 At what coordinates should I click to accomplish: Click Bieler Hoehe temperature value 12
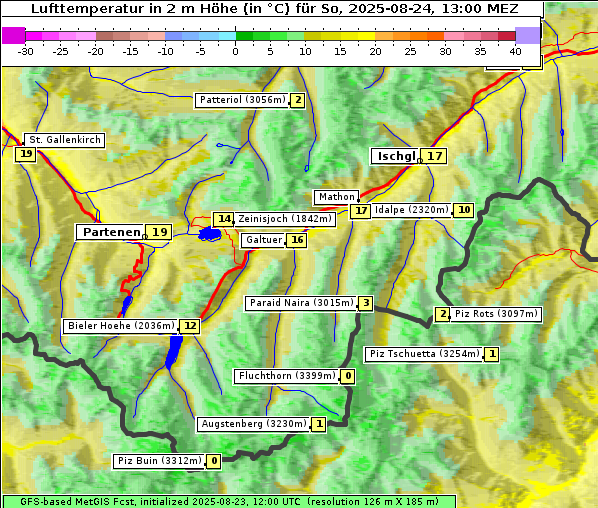[x=190, y=326]
